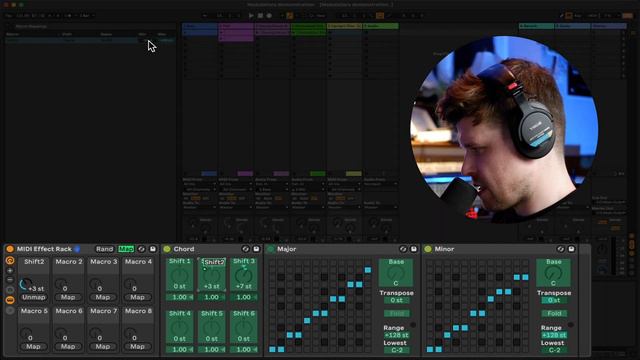This screenshot has height=360, width=640.
Task: Click the Lowest C-2 field in Major
Action: tap(396, 350)
